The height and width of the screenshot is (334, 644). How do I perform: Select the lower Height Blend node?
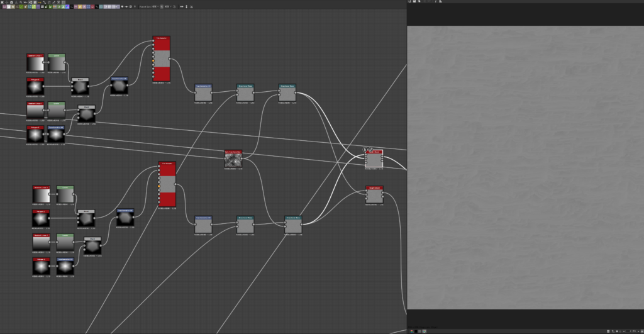pyautogui.click(x=374, y=194)
